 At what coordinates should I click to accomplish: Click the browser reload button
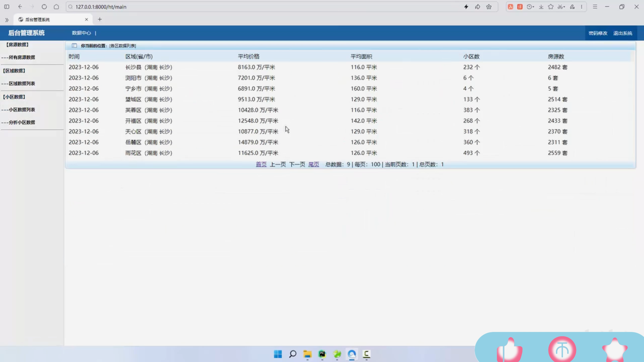pos(44,7)
